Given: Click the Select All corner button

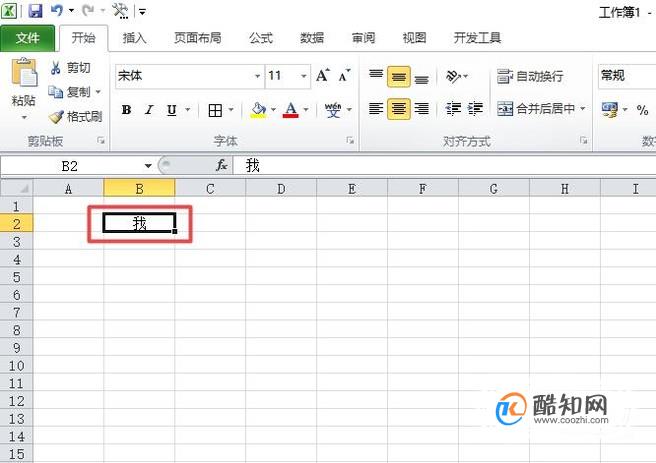Looking at the screenshot, I should click(x=17, y=188).
